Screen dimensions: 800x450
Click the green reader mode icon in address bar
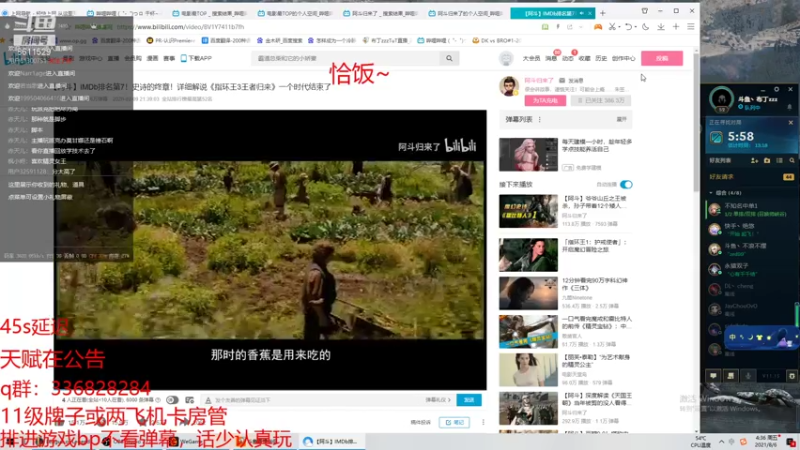[545, 27]
